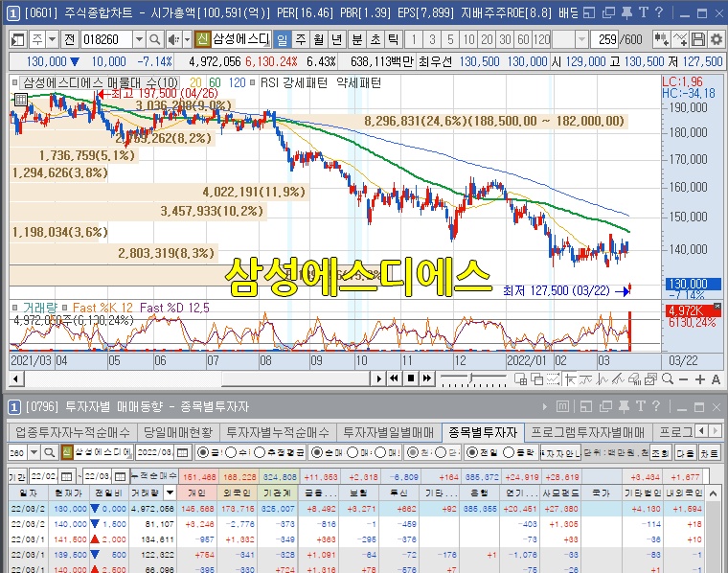
Task: Open the stock code 018260 dropdown
Action: pyautogui.click(x=139, y=40)
